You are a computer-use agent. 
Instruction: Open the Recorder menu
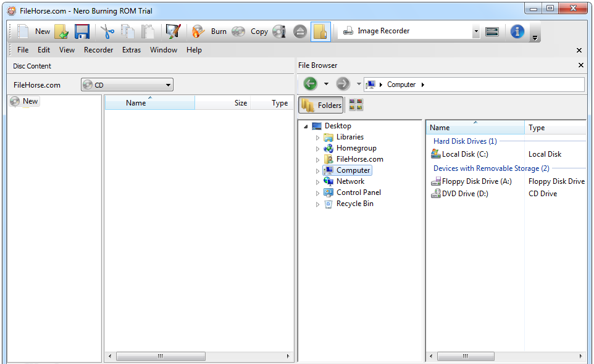99,50
